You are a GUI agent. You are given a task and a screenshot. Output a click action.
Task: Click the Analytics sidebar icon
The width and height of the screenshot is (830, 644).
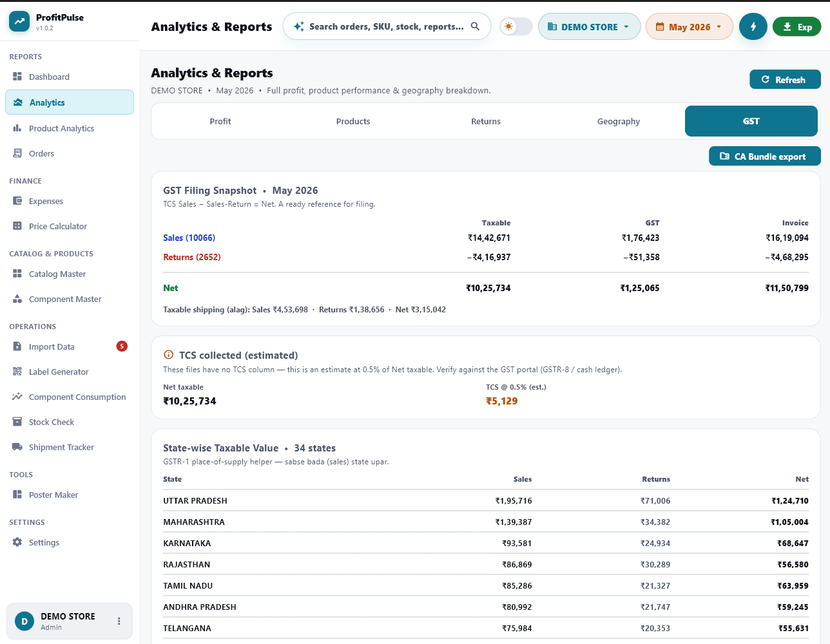(x=18, y=102)
